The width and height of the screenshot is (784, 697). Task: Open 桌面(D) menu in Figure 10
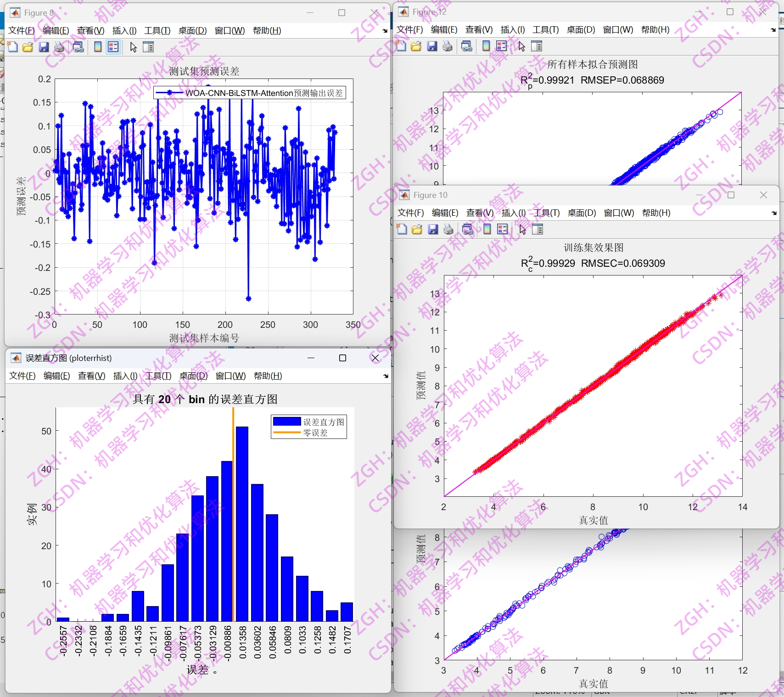coord(582,213)
